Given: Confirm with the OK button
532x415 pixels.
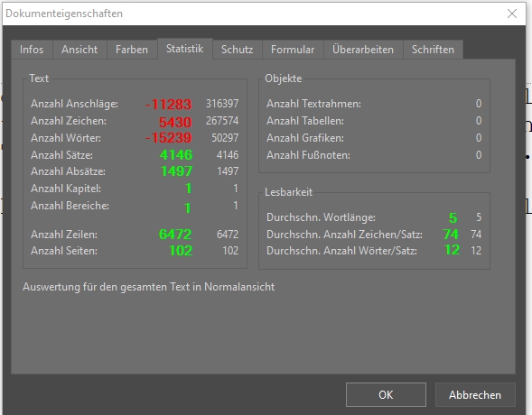Looking at the screenshot, I should tap(386, 394).
